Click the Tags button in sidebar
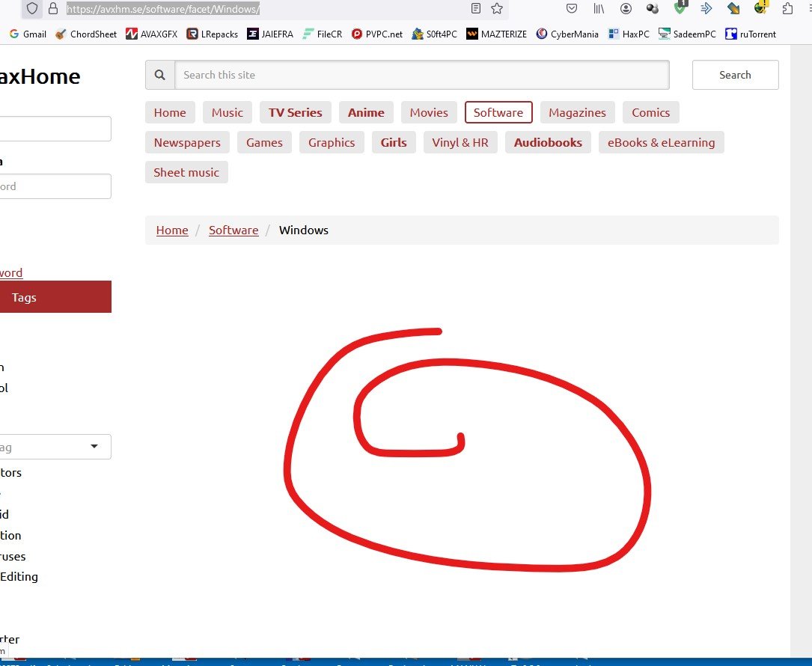This screenshot has height=666, width=812. coord(52,297)
